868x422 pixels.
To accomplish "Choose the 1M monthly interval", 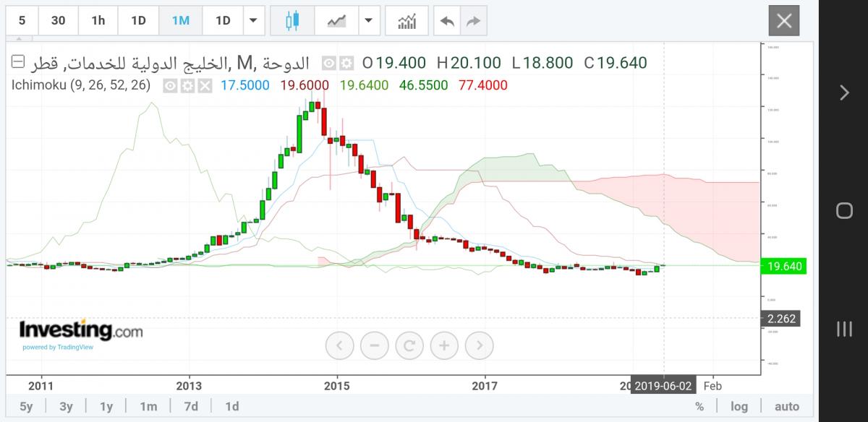I will click(x=181, y=20).
